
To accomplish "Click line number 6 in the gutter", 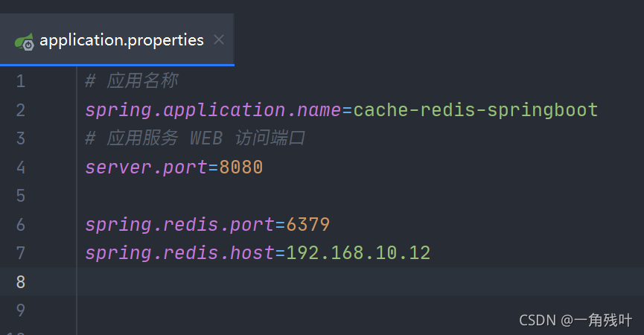I will (x=21, y=225).
